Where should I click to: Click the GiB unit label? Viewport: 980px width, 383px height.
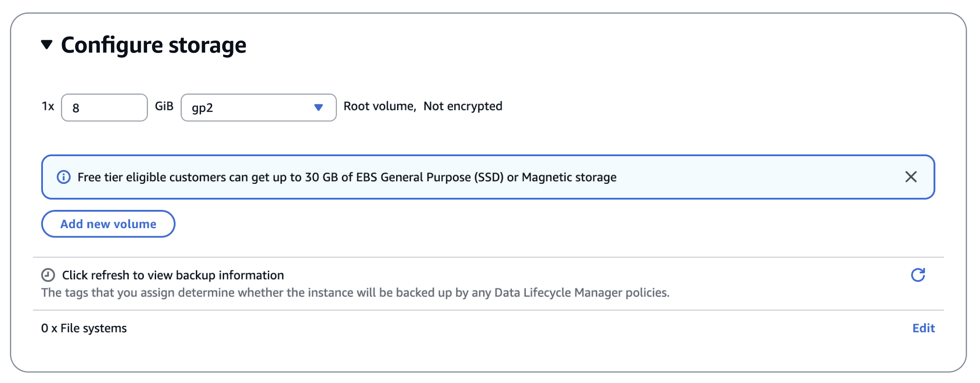coord(164,106)
